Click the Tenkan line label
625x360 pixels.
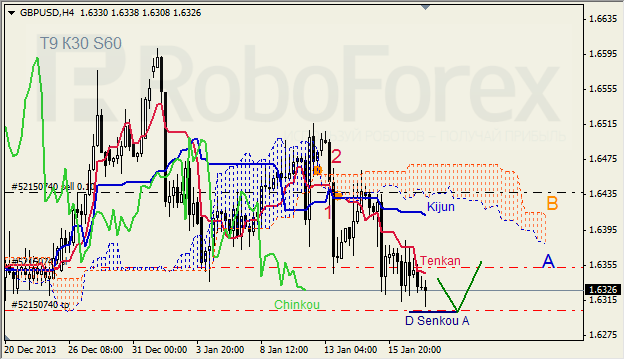click(x=440, y=261)
